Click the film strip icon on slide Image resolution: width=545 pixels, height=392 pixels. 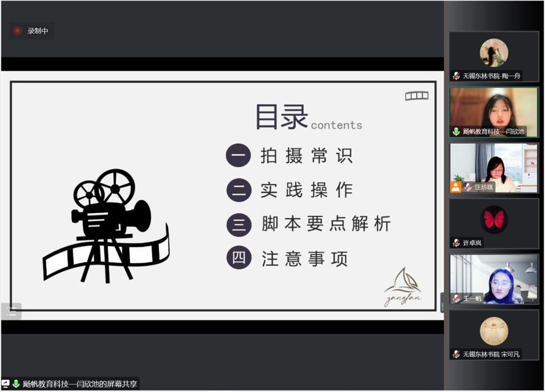[x=416, y=96]
